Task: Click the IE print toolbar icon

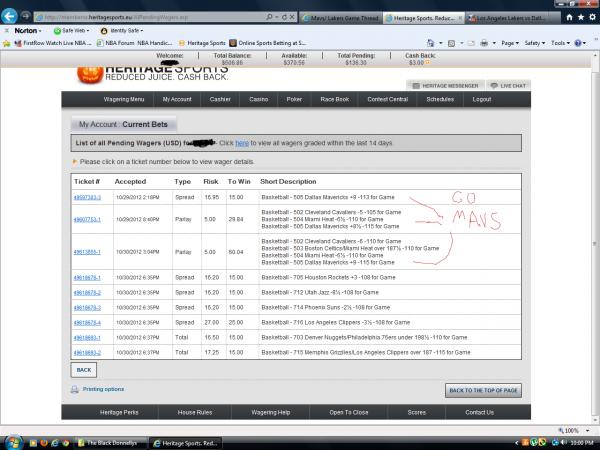Action: coord(482,43)
